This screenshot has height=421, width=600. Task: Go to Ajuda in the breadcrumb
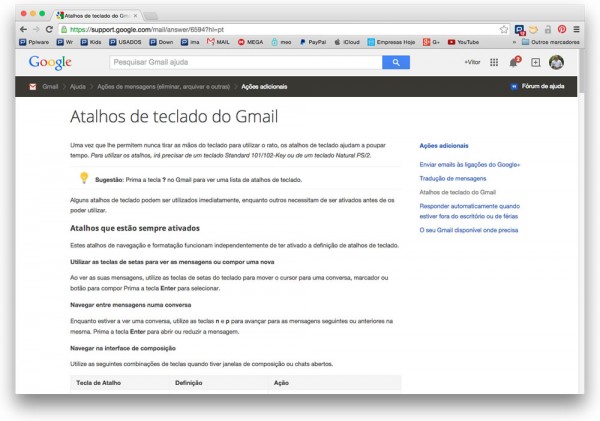[x=78, y=87]
